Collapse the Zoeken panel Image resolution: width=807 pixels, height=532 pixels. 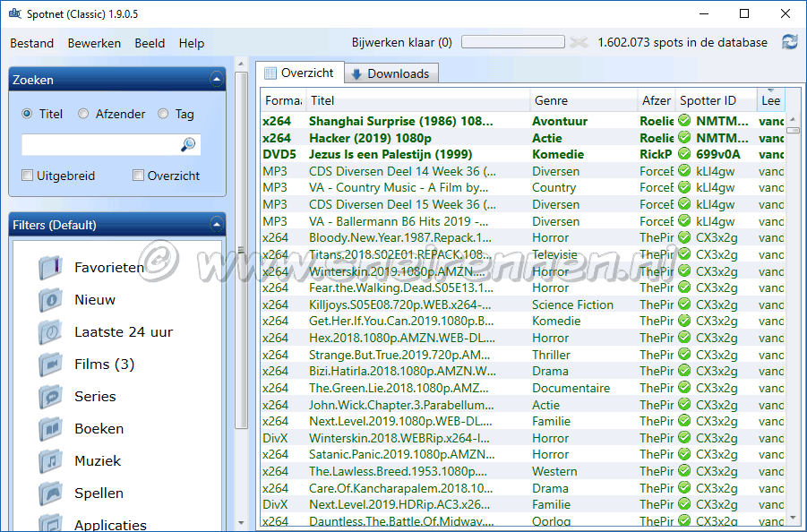(x=217, y=80)
